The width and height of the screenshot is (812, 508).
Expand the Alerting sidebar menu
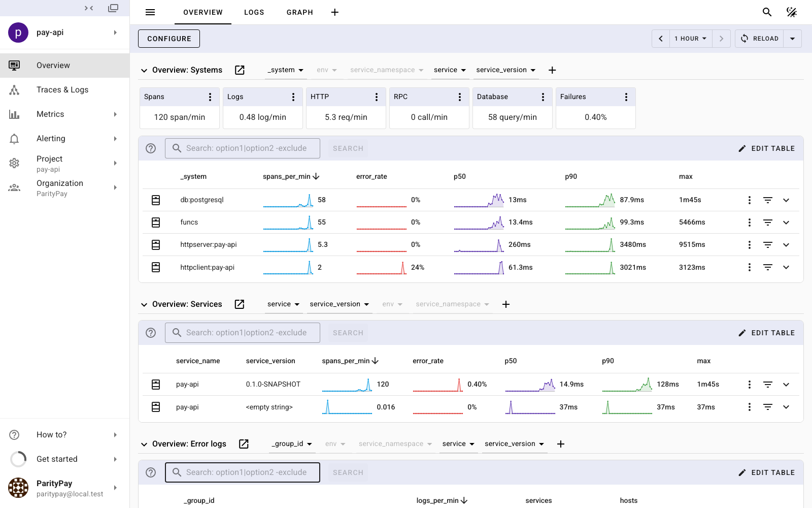pos(65,139)
